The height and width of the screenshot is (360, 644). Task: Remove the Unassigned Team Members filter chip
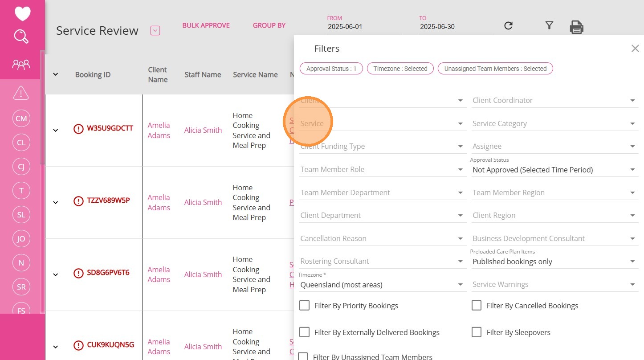495,69
